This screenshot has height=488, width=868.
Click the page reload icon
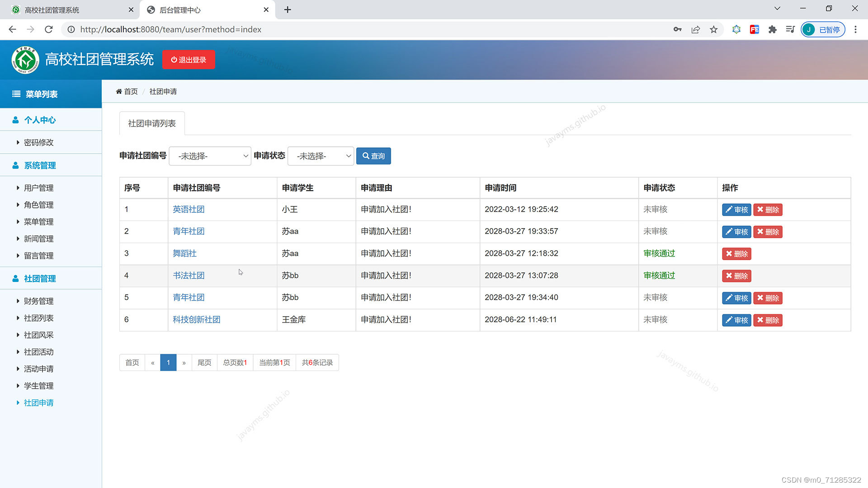click(x=49, y=29)
